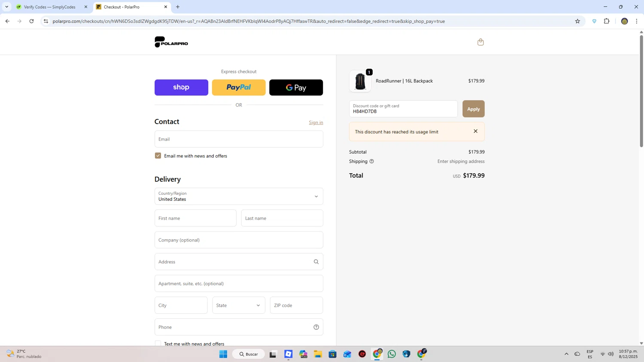Reload the checkout page

pyautogui.click(x=31, y=21)
